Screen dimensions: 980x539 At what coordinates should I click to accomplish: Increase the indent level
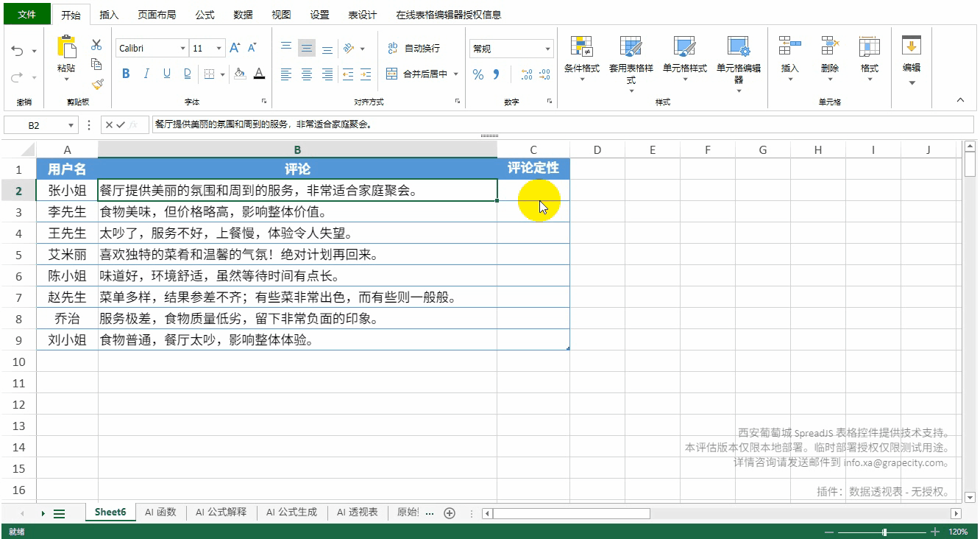point(366,74)
